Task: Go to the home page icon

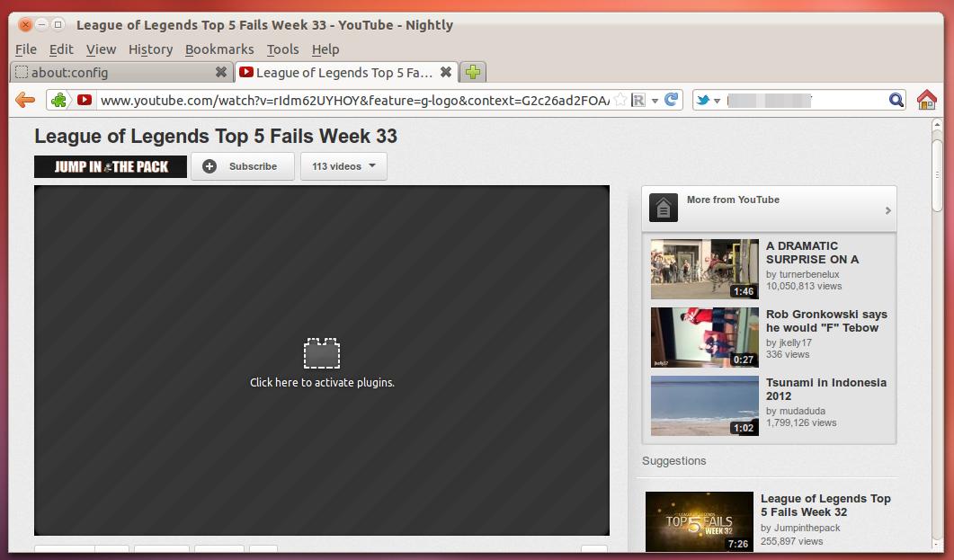Action: pos(926,100)
